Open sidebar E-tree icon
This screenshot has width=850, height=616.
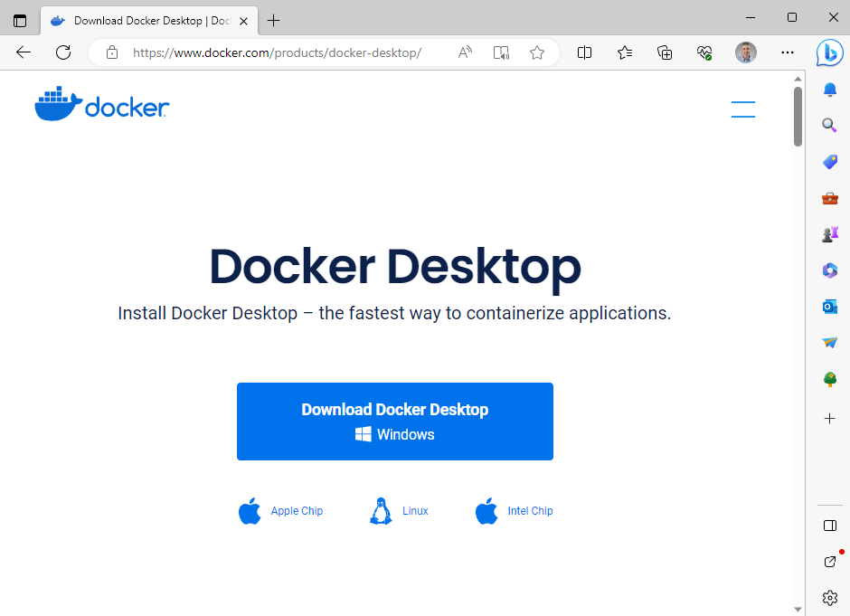click(x=829, y=379)
